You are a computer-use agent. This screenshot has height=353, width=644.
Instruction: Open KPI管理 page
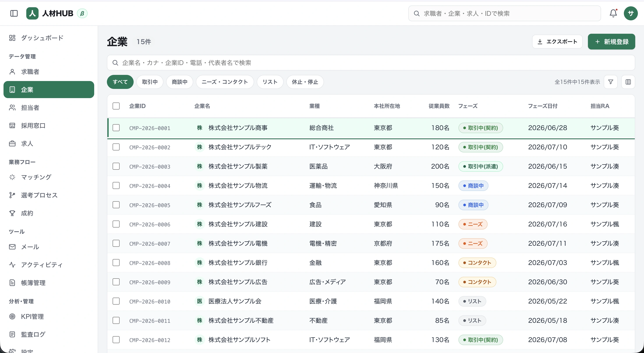tap(49, 316)
